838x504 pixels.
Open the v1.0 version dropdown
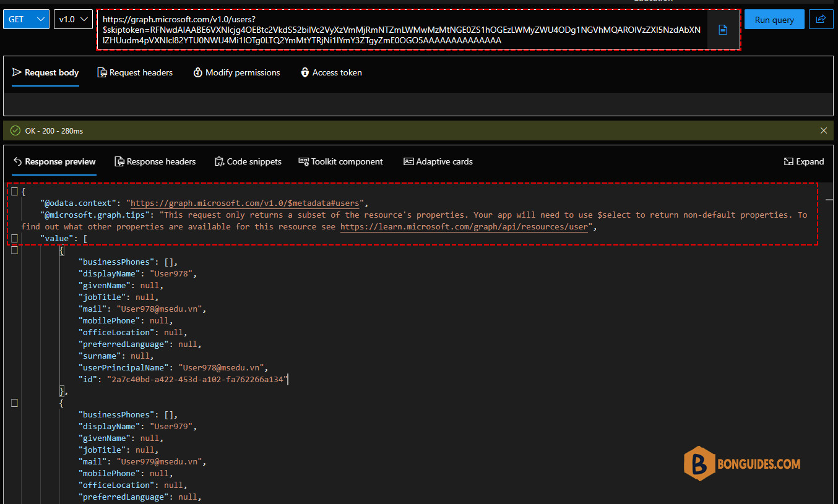74,19
